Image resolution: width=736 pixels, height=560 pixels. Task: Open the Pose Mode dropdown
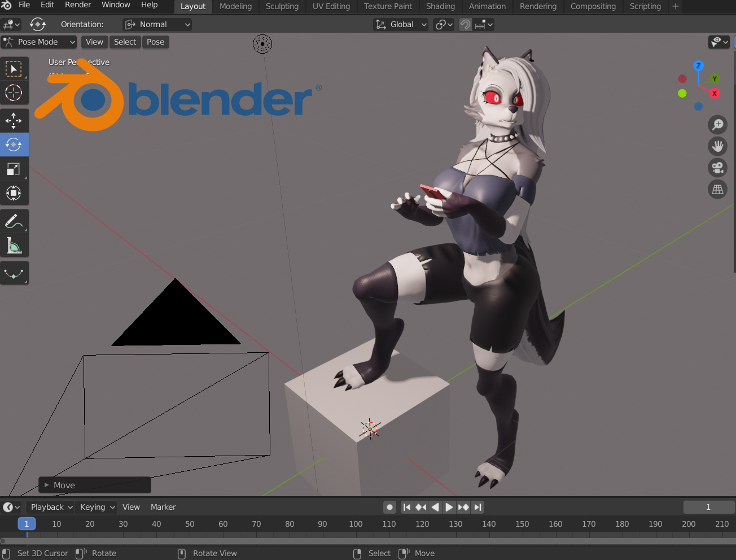tap(39, 42)
